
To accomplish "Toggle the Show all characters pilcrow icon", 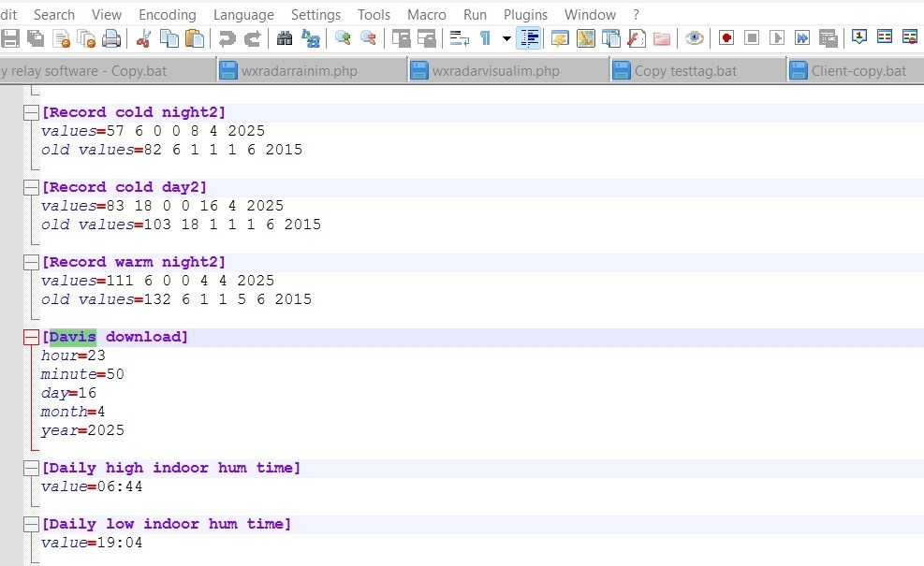I will tap(485, 38).
